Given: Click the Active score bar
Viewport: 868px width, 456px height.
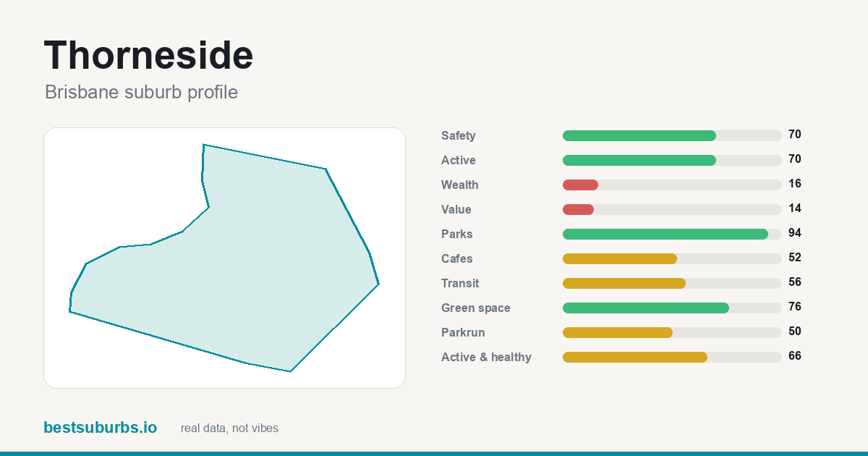Looking at the screenshot, I should tap(672, 160).
